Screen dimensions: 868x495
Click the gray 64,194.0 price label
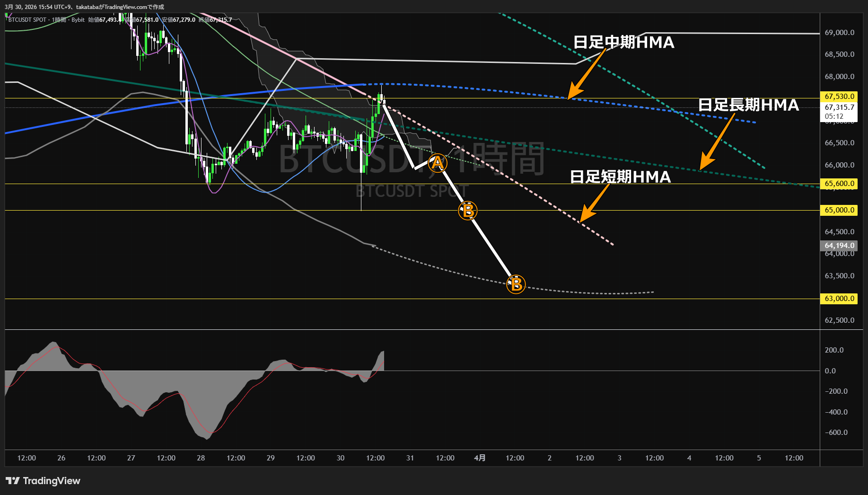[x=839, y=246]
